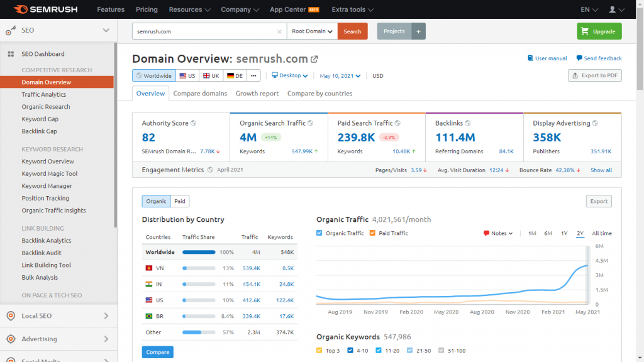The image size is (644, 362).
Task: Click the plus icon next to Projects
Action: [x=418, y=31]
